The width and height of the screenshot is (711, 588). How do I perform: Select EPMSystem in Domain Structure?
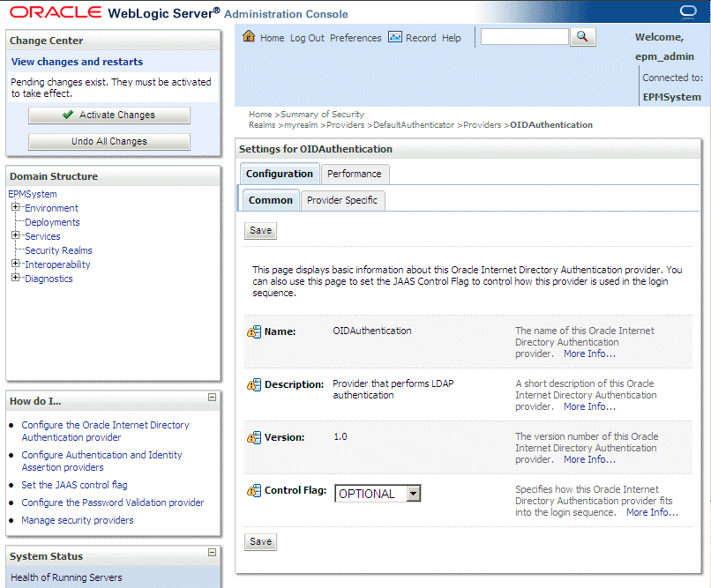click(x=33, y=194)
